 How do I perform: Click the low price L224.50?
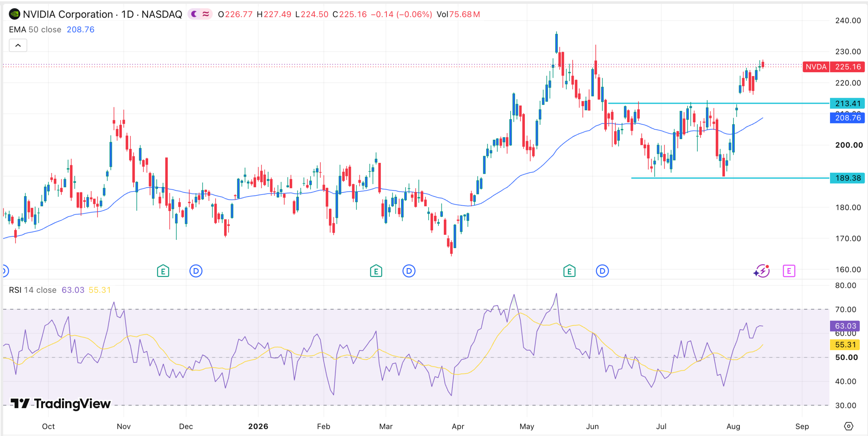click(x=312, y=14)
